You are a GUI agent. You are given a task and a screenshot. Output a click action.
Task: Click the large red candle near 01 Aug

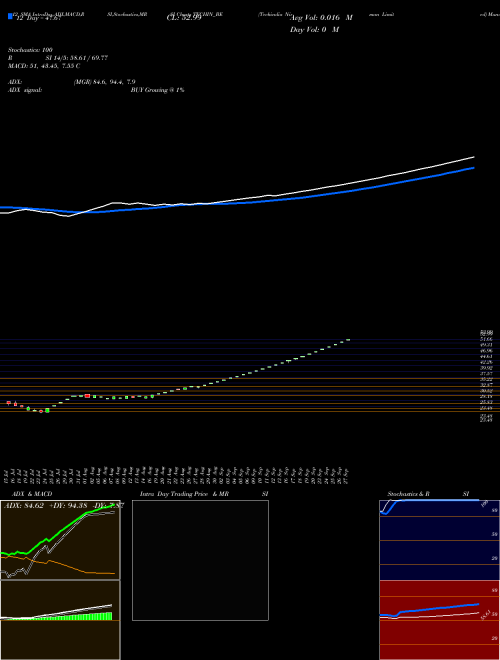click(x=88, y=396)
